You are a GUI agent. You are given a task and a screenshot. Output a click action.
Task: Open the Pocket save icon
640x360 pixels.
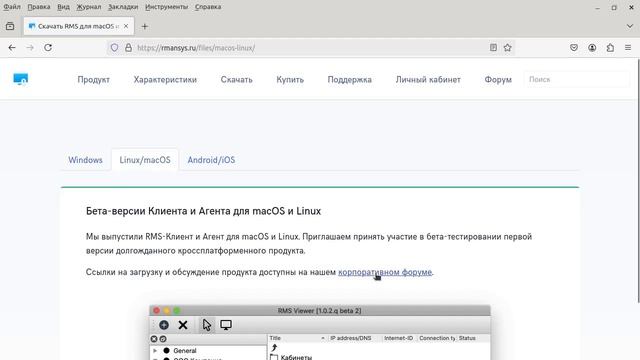coord(574,48)
